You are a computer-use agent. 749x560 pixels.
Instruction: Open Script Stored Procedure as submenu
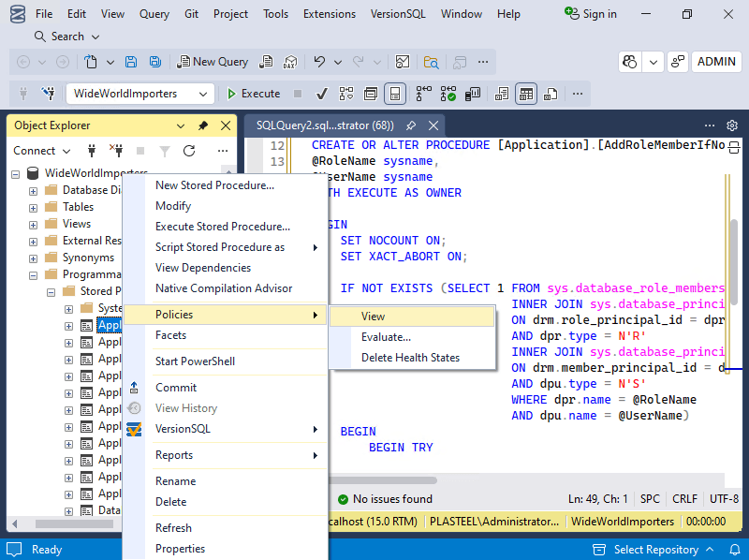click(225, 247)
